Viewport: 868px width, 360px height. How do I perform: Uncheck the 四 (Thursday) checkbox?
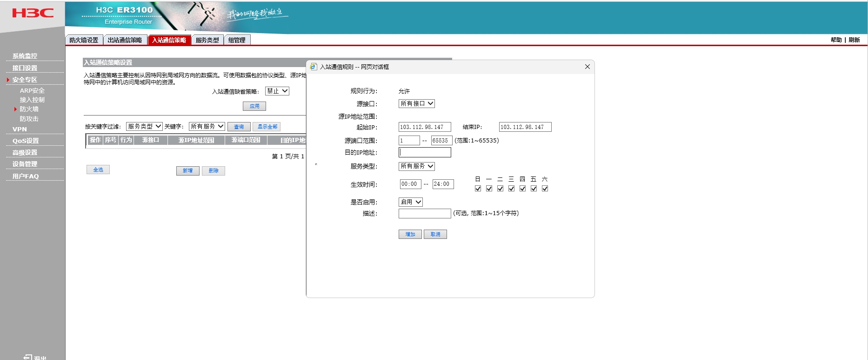point(522,189)
